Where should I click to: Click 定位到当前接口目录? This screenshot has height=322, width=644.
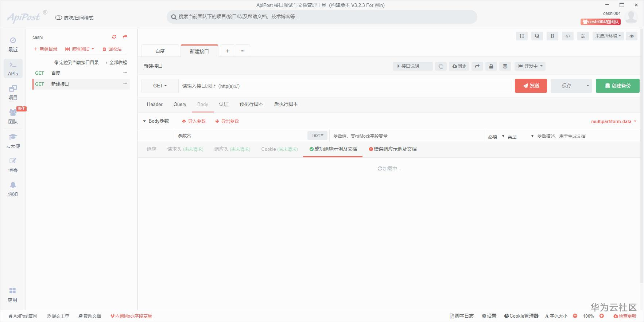(x=77, y=63)
